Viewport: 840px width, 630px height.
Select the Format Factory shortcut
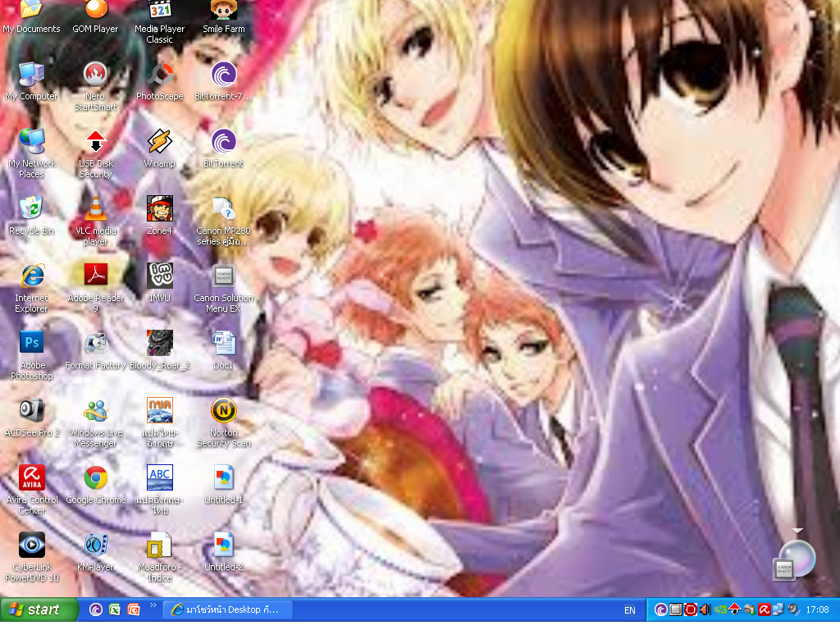(x=95, y=350)
